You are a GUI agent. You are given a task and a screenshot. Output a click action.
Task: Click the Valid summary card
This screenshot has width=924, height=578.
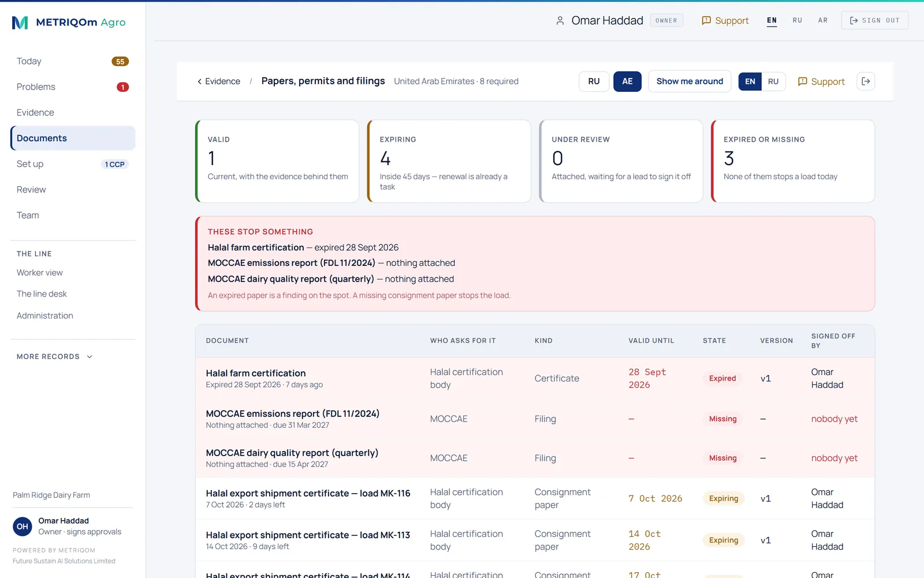(277, 161)
